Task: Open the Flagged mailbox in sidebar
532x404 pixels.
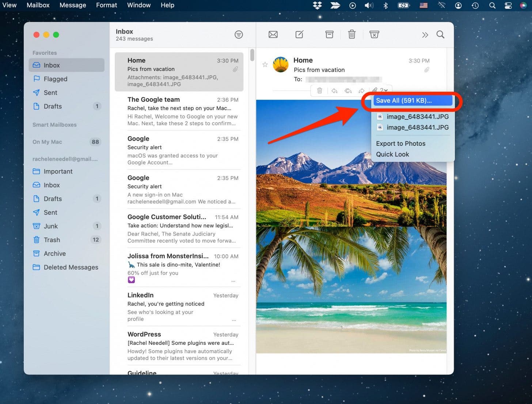Action: 55,79
